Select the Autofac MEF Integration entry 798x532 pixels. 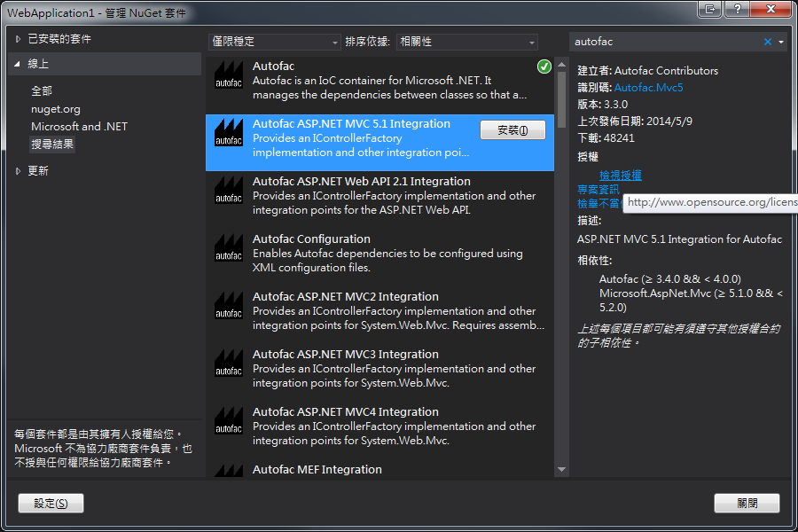point(379,469)
